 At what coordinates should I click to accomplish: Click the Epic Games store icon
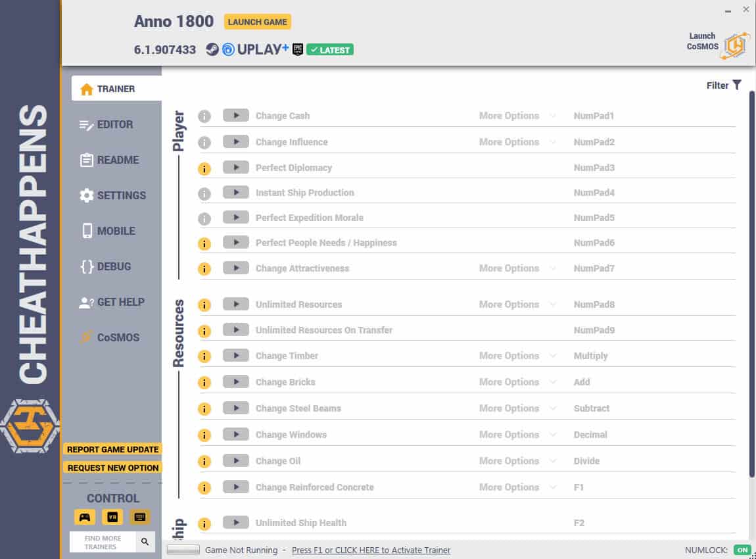(x=298, y=49)
